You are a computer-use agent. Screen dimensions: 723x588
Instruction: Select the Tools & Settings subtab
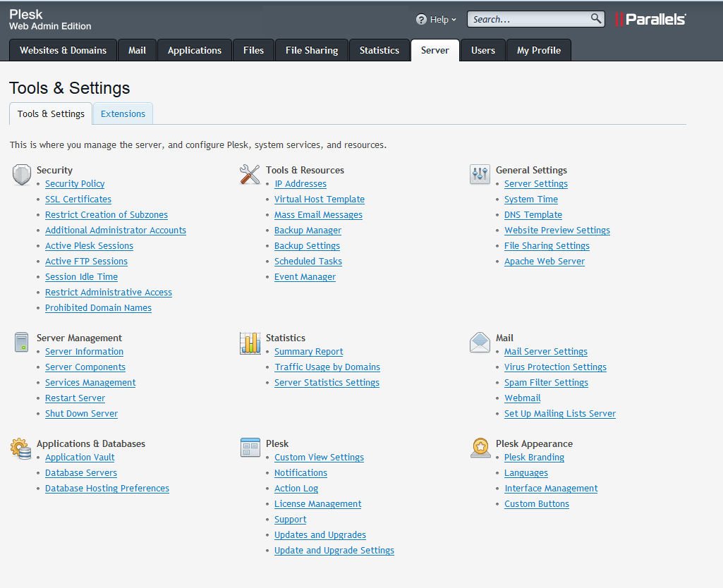click(51, 114)
